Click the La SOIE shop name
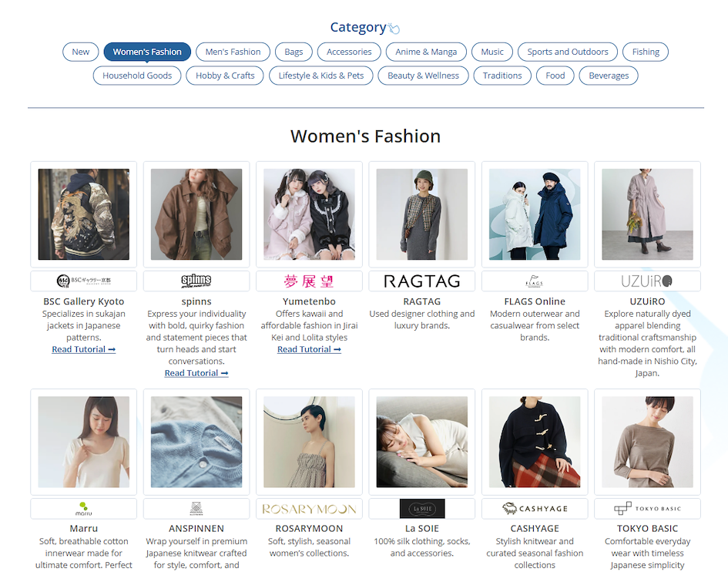The width and height of the screenshot is (728, 572). [x=422, y=529]
